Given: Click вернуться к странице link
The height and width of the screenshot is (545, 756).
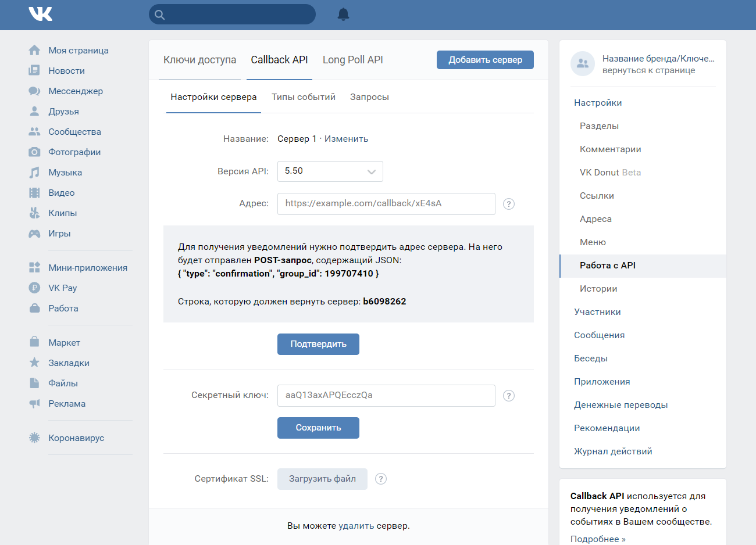Looking at the screenshot, I should [648, 70].
